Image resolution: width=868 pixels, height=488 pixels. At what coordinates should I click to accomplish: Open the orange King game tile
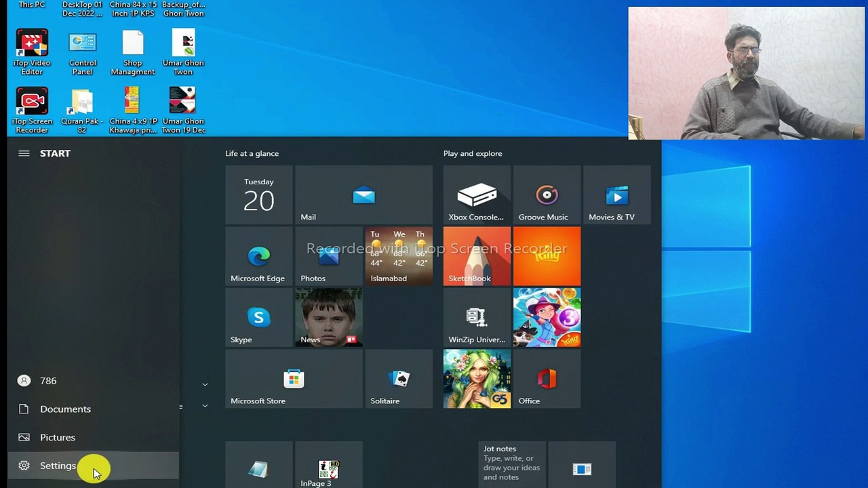[547, 256]
